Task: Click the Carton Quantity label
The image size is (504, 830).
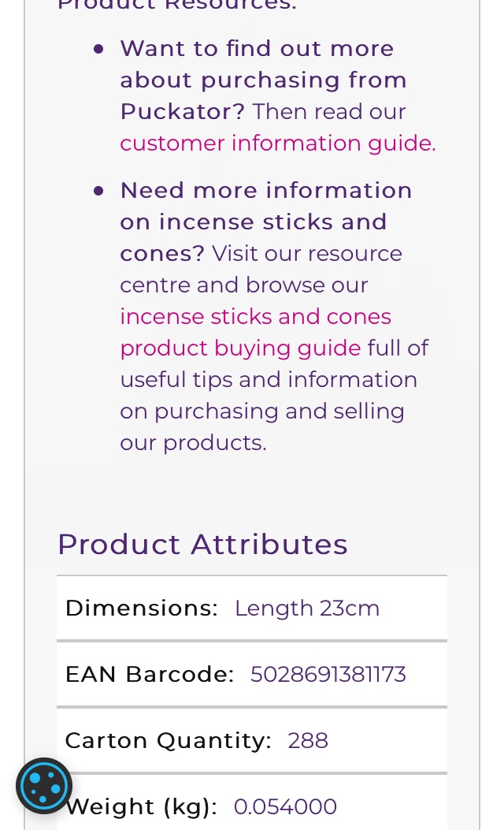Action: [168, 741]
